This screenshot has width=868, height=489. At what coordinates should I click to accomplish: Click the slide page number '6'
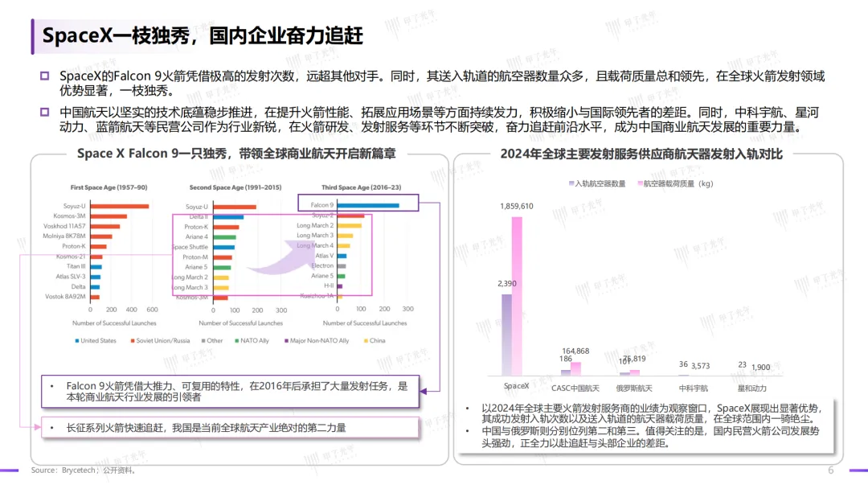click(830, 471)
